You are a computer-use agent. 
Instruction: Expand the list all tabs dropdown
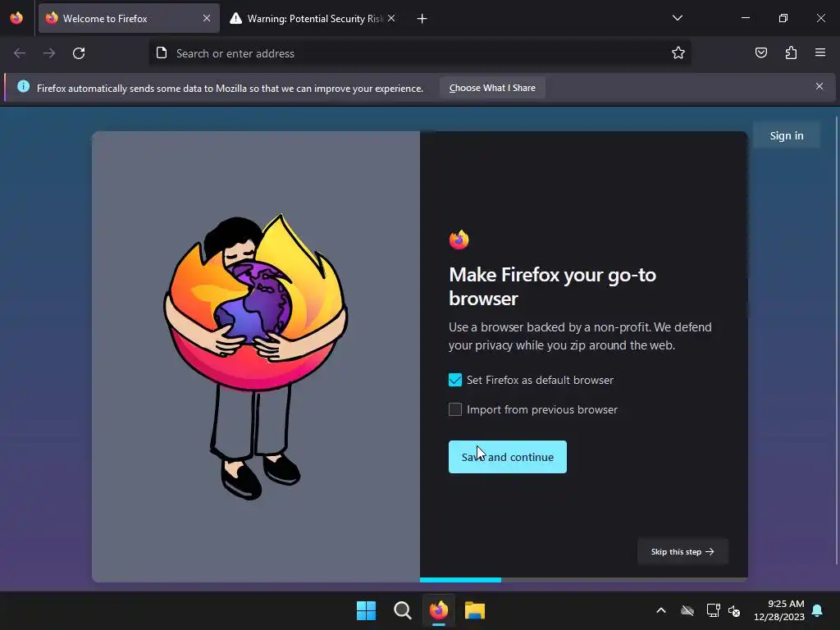(x=677, y=18)
